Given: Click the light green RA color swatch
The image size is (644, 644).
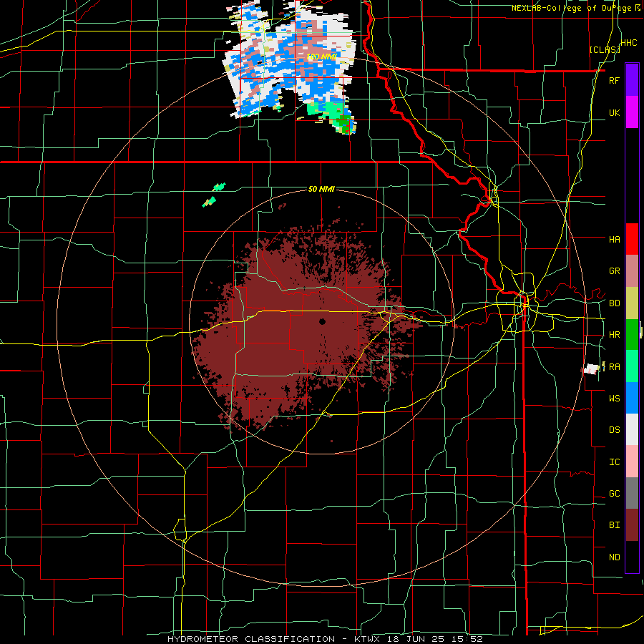Looking at the screenshot, I should (x=632, y=366).
